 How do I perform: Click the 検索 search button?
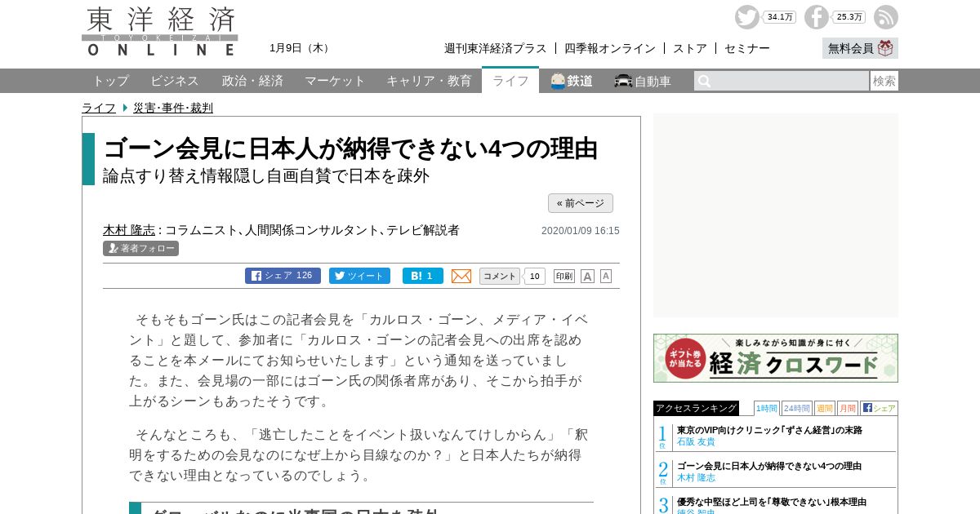(x=884, y=81)
